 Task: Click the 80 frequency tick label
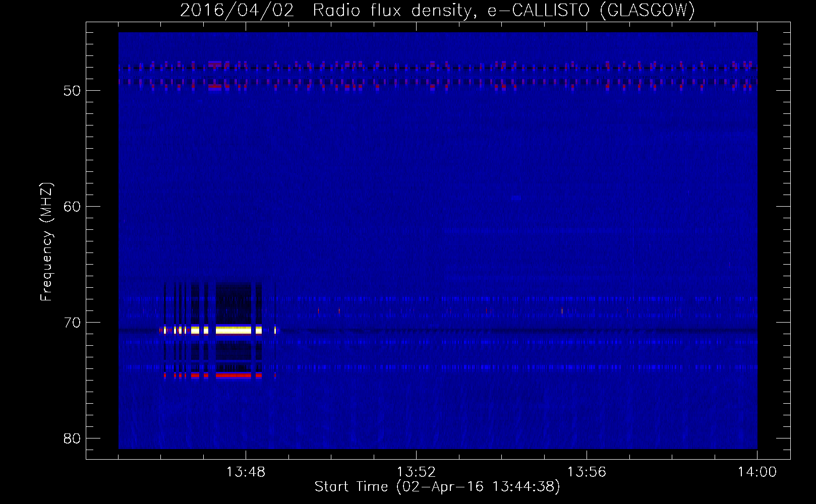[72, 438]
